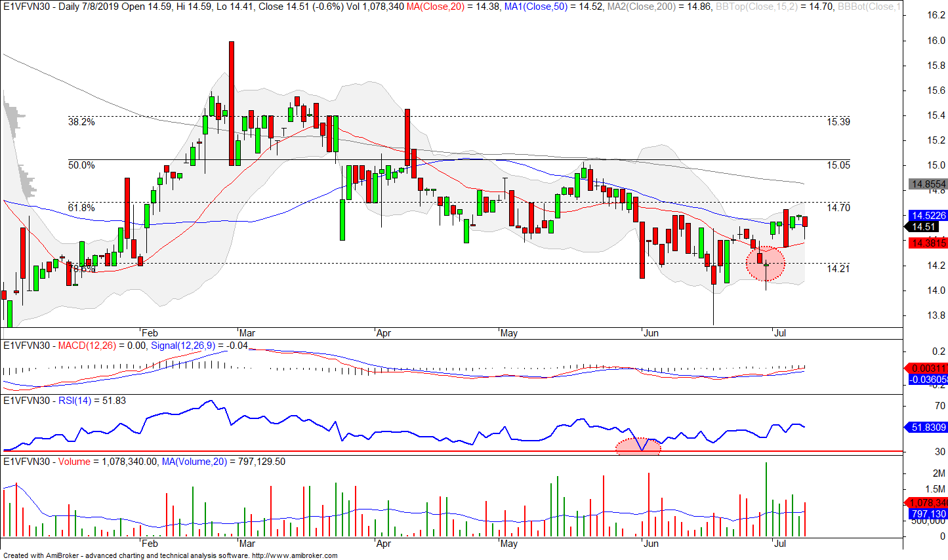Click the tallest green volume bar in late June
This screenshot has width=948, height=560.
(x=766, y=499)
